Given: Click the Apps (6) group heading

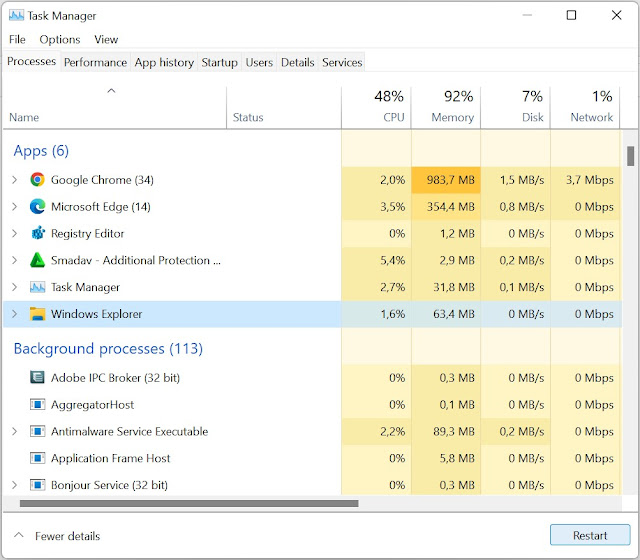Looking at the screenshot, I should pyautogui.click(x=41, y=151).
